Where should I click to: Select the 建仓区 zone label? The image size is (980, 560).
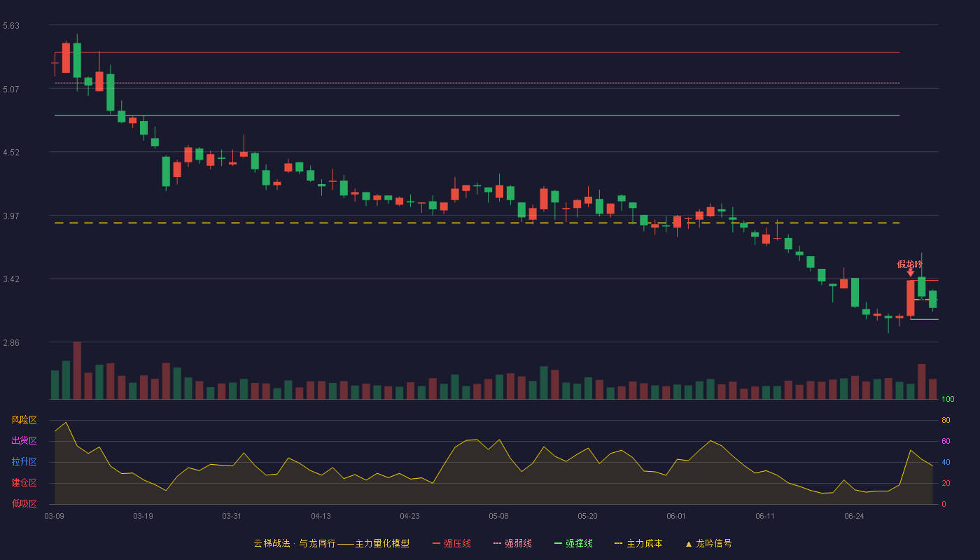tap(24, 483)
